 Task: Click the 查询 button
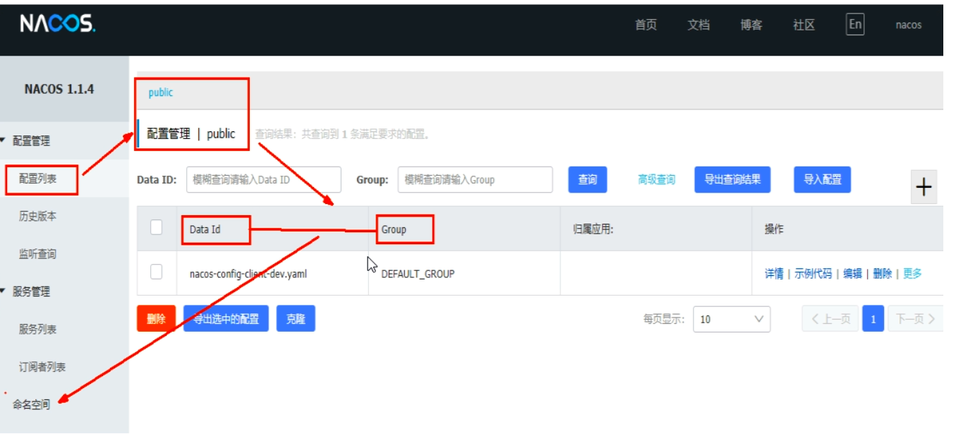click(x=588, y=180)
